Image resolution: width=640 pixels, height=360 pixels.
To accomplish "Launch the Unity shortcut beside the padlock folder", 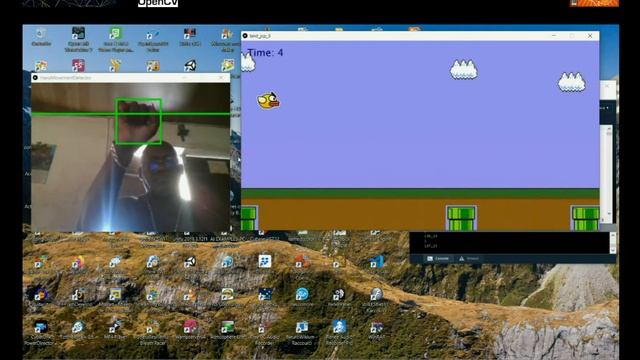I will coord(190,65).
